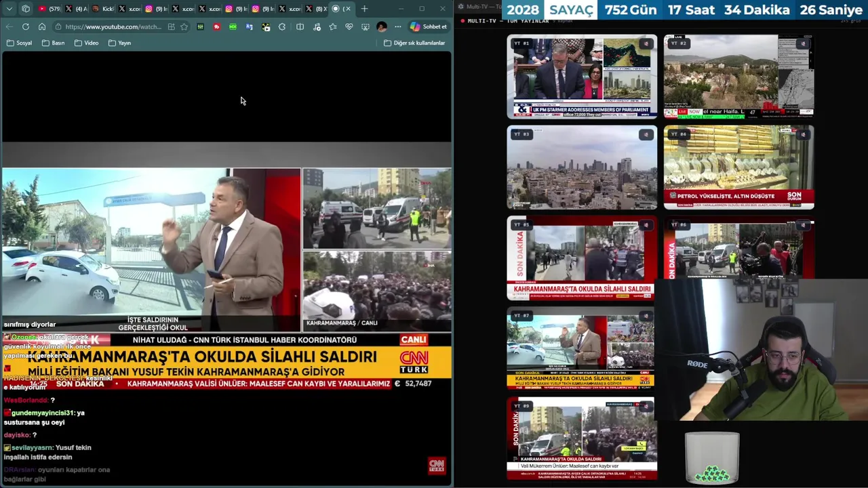The height and width of the screenshot is (488, 868).
Task: Click the YT #1 label badge
Action: pyautogui.click(x=521, y=43)
